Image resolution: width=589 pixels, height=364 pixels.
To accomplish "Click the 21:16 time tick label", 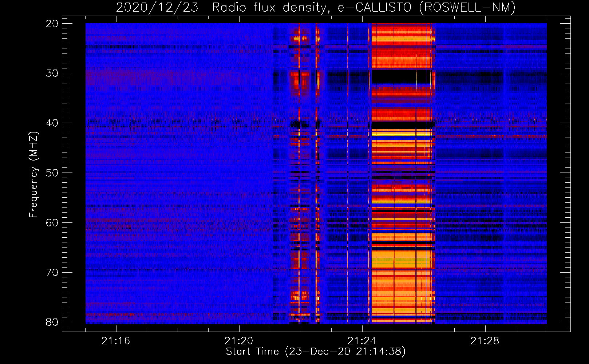I will coord(116,341).
